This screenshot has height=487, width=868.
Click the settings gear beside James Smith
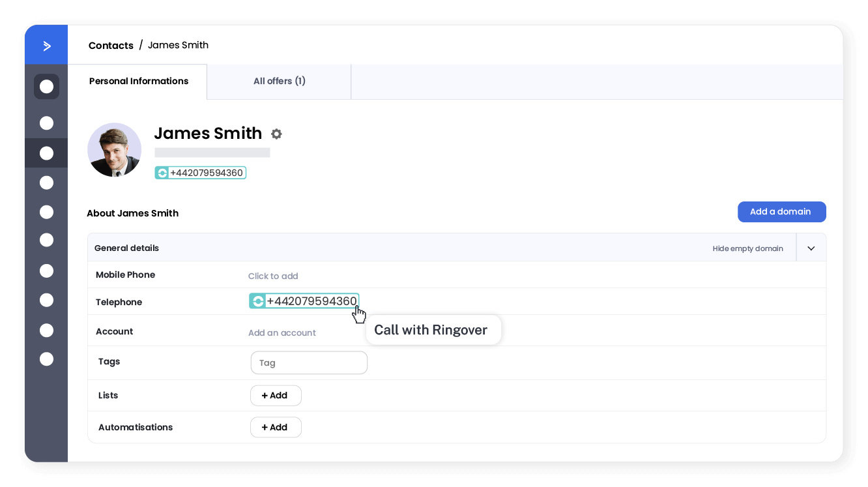point(276,134)
